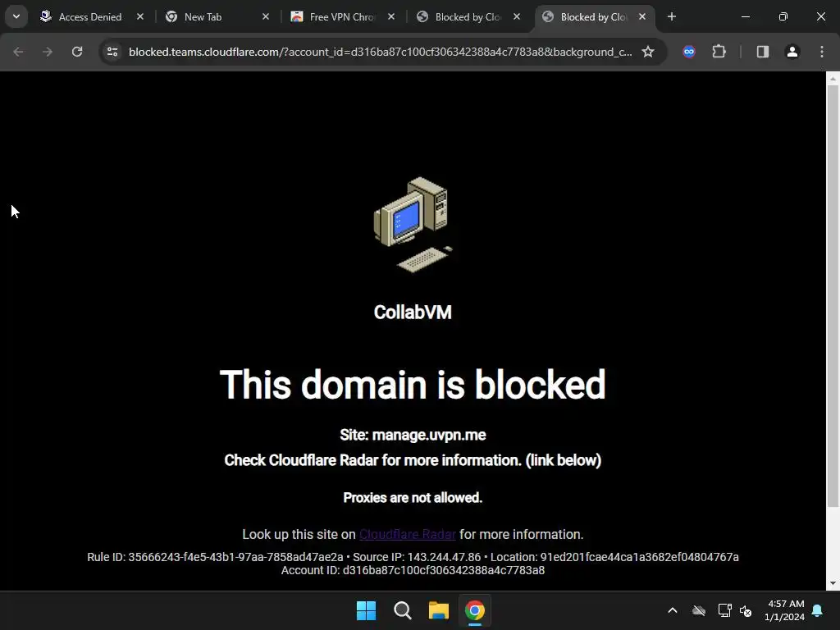Open Chrome three-dot menu

pyautogui.click(x=822, y=52)
